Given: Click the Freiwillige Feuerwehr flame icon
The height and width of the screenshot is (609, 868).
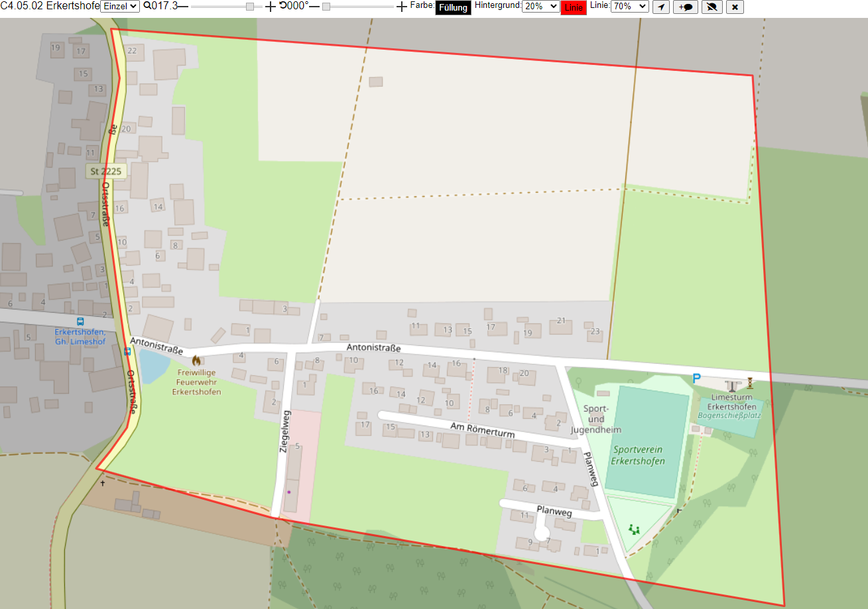Looking at the screenshot, I should pos(196,361).
